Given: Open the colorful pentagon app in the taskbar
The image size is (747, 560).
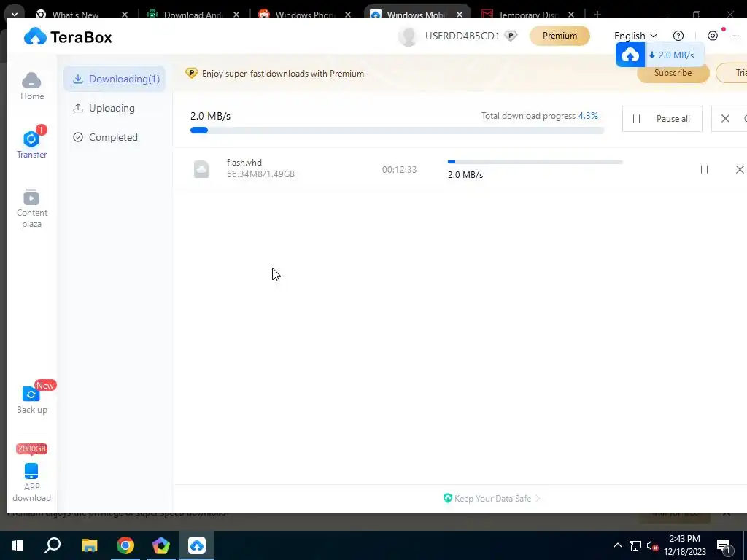Looking at the screenshot, I should coord(161,545).
